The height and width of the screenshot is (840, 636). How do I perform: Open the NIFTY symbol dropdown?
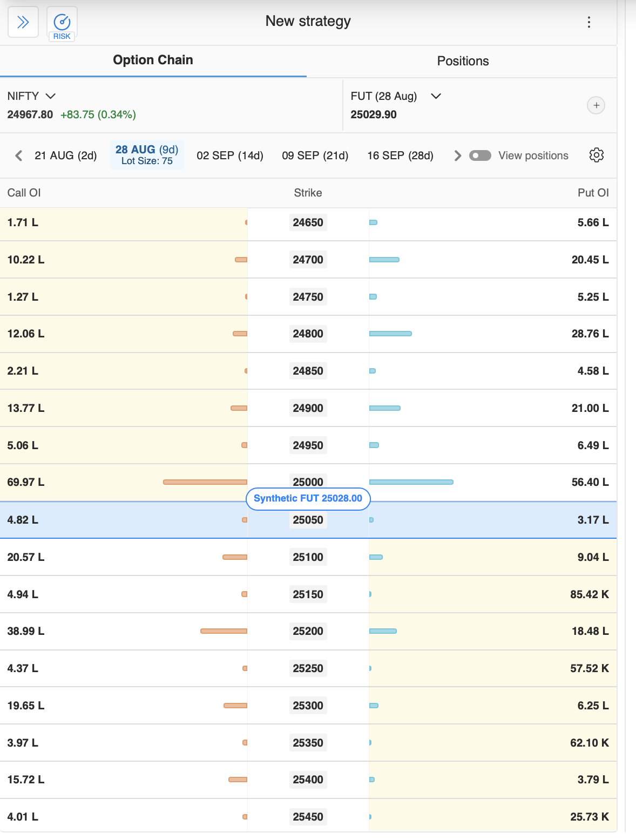(x=32, y=96)
